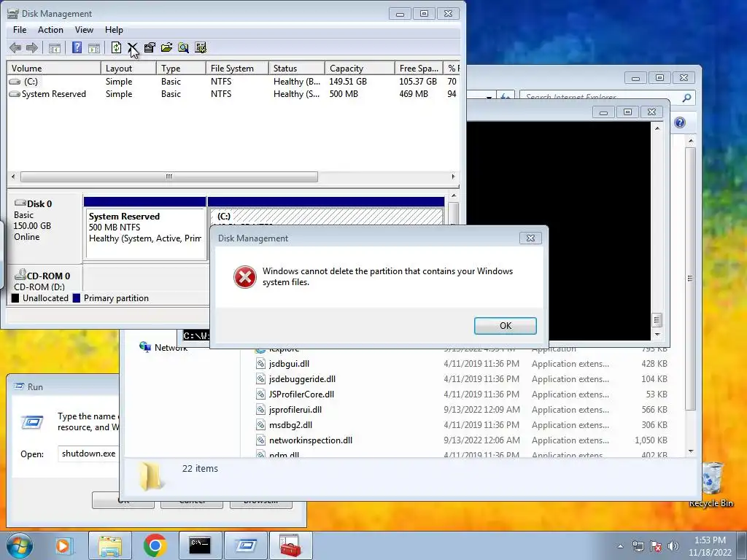Click the Refresh toolbar icon in Disk Management
747x560 pixels.
click(x=116, y=47)
